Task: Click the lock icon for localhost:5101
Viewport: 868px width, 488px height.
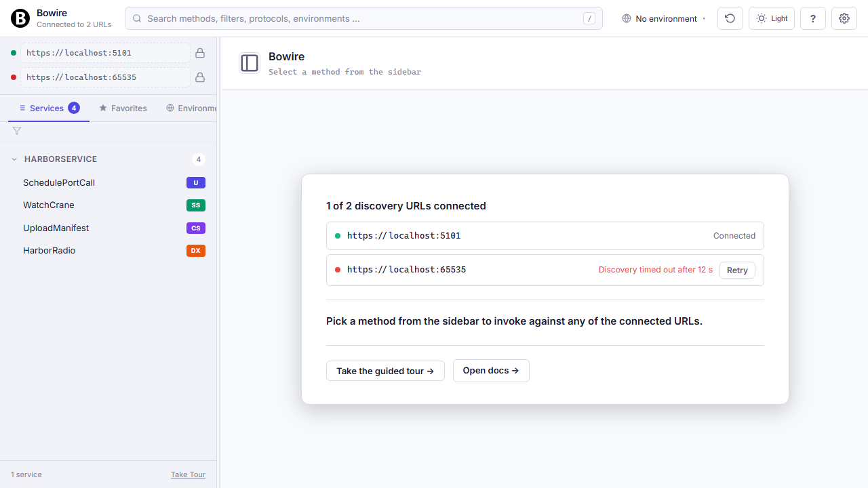Action: click(x=200, y=53)
